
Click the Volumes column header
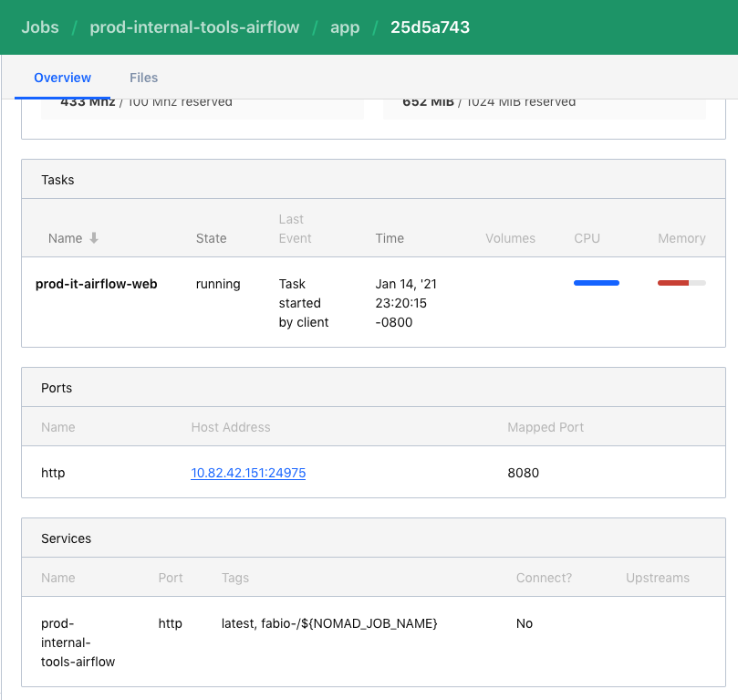click(x=510, y=238)
